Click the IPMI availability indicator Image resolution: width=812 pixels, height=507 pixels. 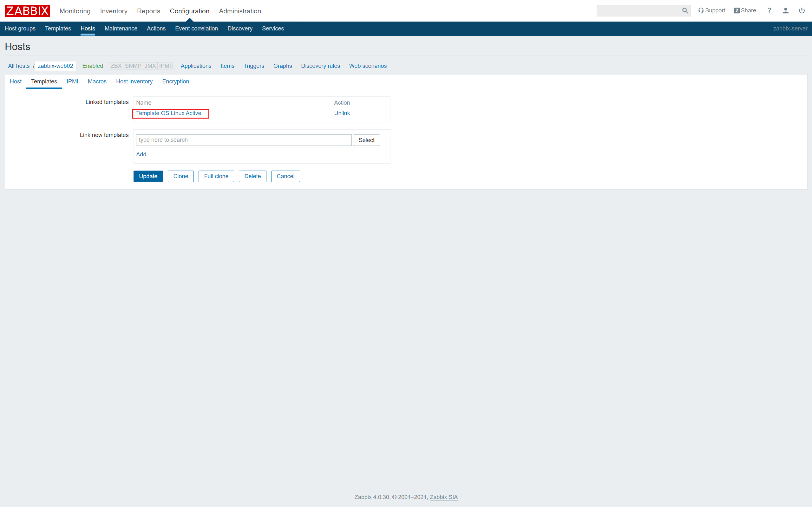pos(165,66)
